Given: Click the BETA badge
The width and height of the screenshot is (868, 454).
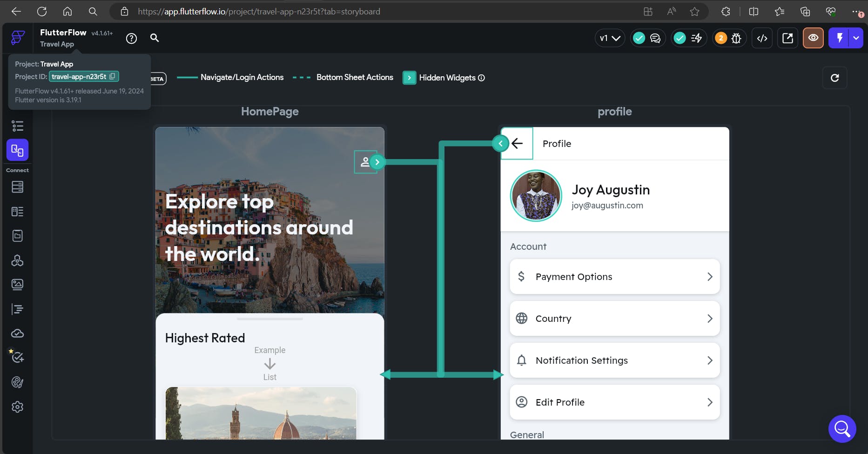Looking at the screenshot, I should coord(157,79).
